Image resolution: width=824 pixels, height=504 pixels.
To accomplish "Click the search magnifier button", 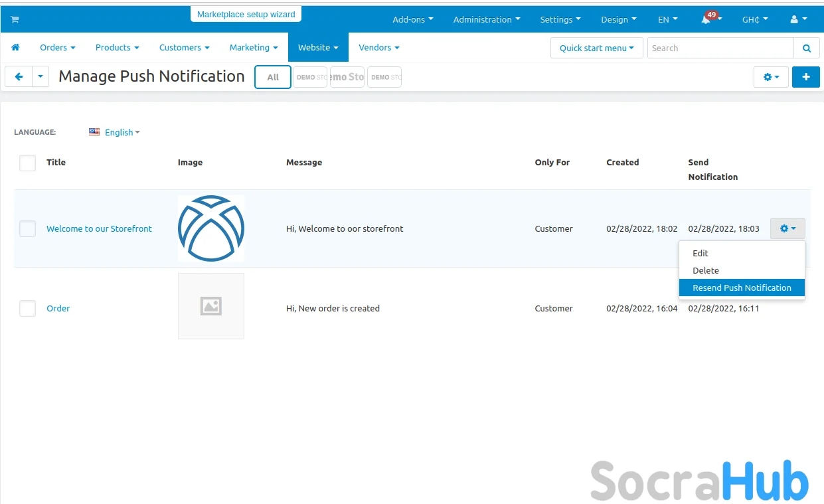I will point(806,48).
